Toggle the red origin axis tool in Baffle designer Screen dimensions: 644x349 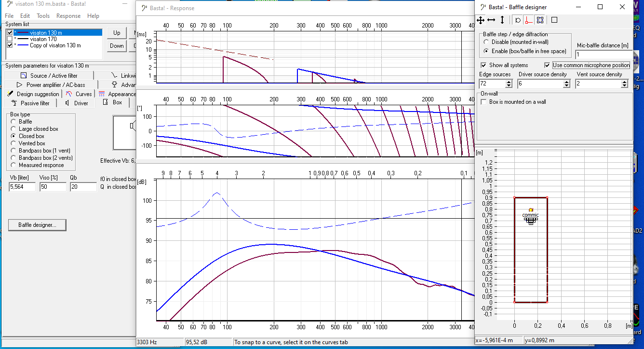pyautogui.click(x=528, y=20)
